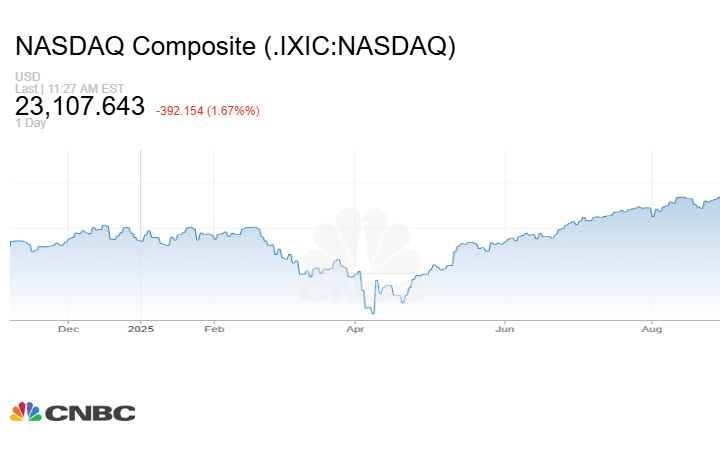Select the Feb marker on time axis
Screen dimensions: 720x450
pos(213,328)
